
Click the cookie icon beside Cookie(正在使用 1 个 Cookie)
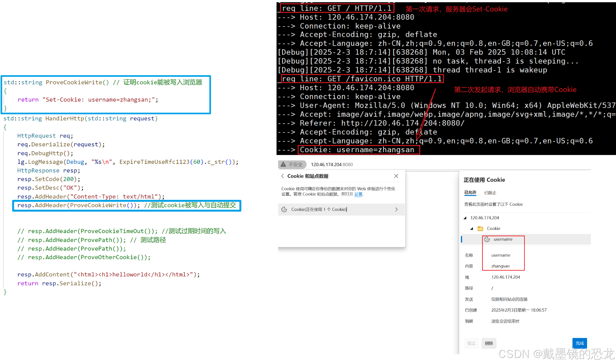284,210
